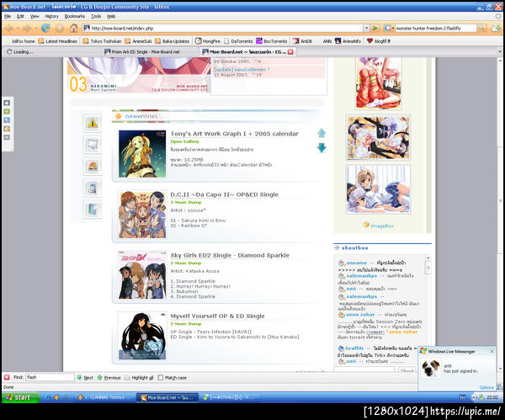Open the Bookmarks menu
This screenshot has height=420, width=505.
(75, 16)
